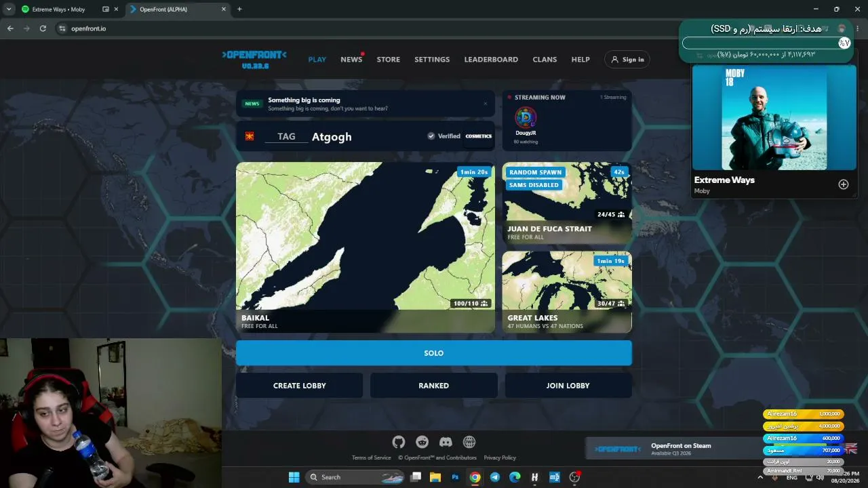
Task: Start a SOLO game
Action: pyautogui.click(x=434, y=353)
